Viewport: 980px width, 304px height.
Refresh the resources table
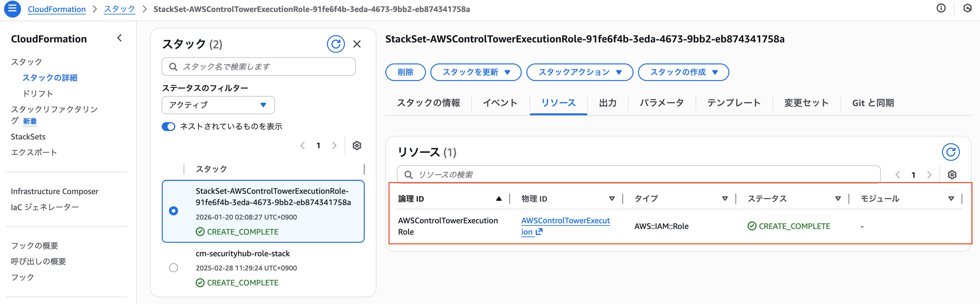pyautogui.click(x=950, y=152)
